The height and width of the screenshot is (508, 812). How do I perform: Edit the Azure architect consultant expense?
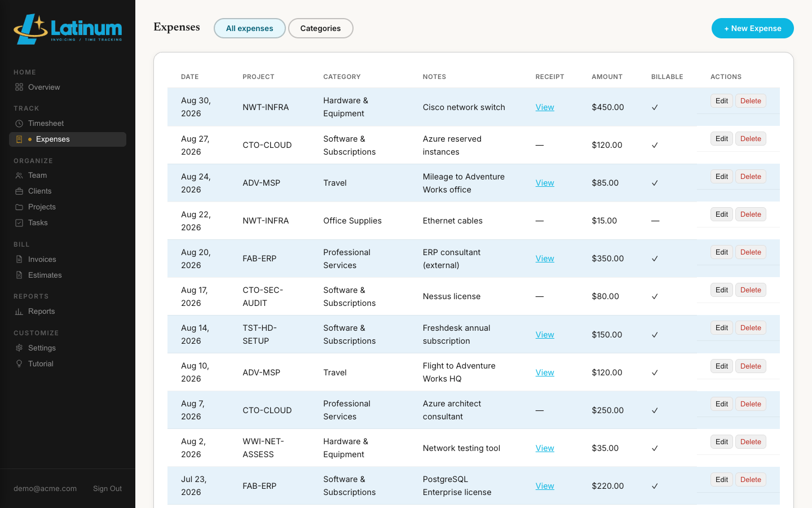click(722, 404)
